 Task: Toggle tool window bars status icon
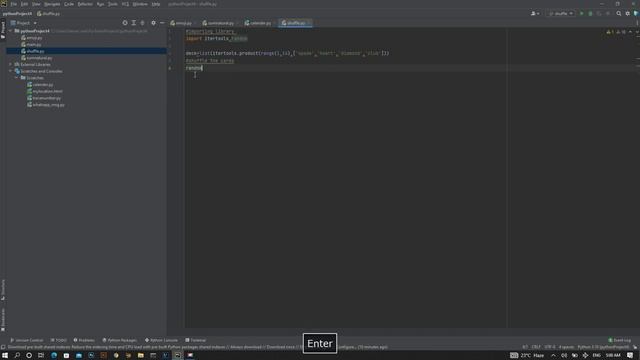pos(3,347)
